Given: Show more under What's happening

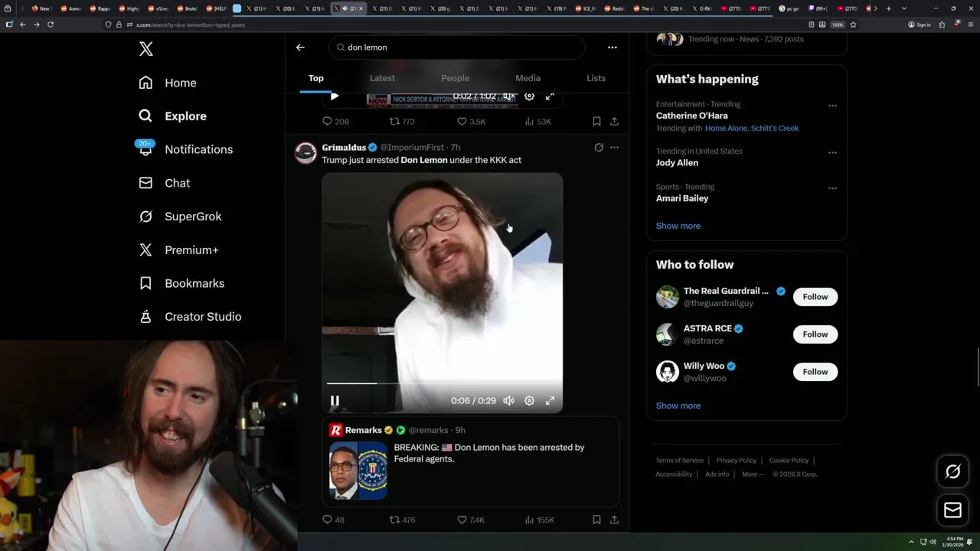Looking at the screenshot, I should (678, 226).
